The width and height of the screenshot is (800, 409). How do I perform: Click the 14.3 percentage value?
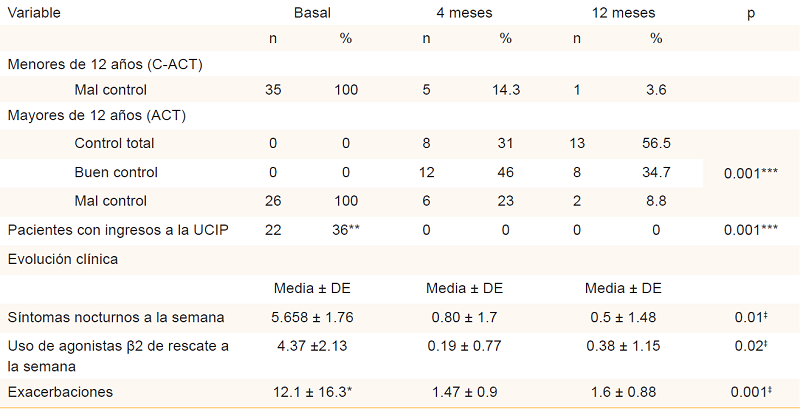[x=505, y=90]
